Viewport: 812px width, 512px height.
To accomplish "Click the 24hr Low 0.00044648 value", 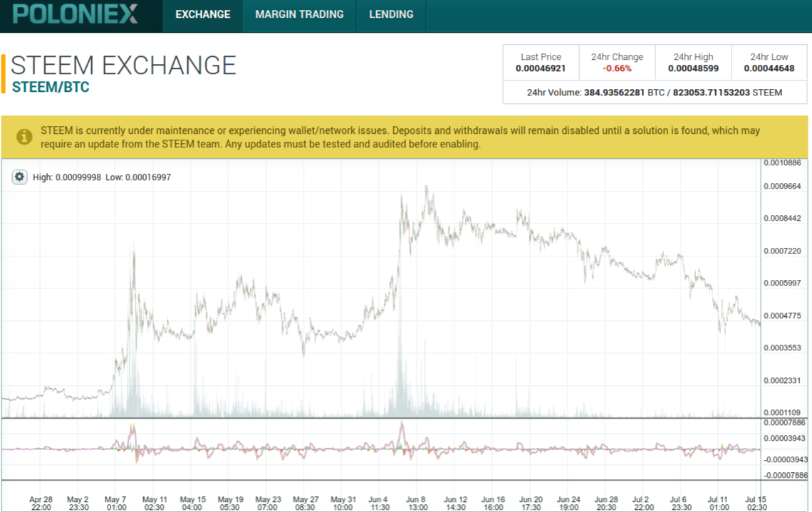I will tap(769, 68).
